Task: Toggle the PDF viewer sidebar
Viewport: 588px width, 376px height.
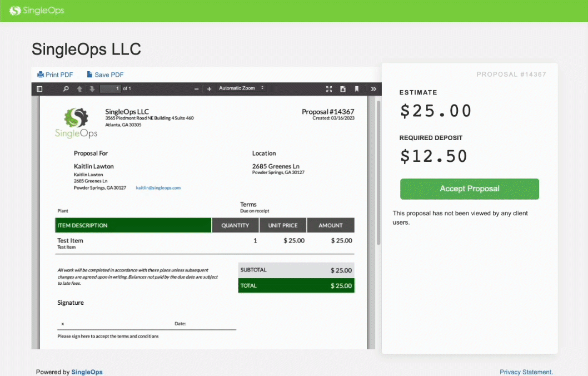Action: pos(39,89)
